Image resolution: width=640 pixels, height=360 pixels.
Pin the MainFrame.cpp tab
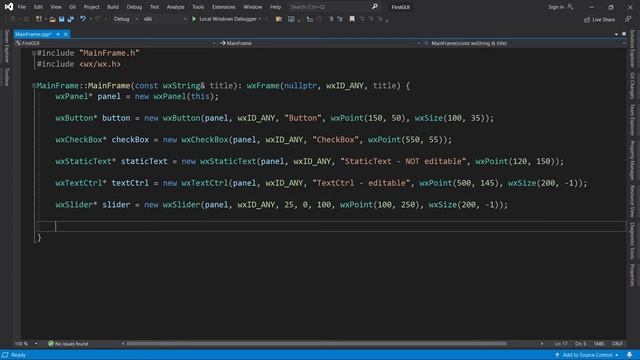[58, 34]
